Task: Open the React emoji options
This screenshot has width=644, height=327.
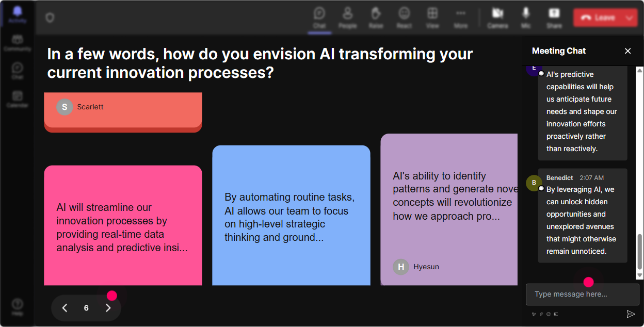Action: (x=404, y=18)
